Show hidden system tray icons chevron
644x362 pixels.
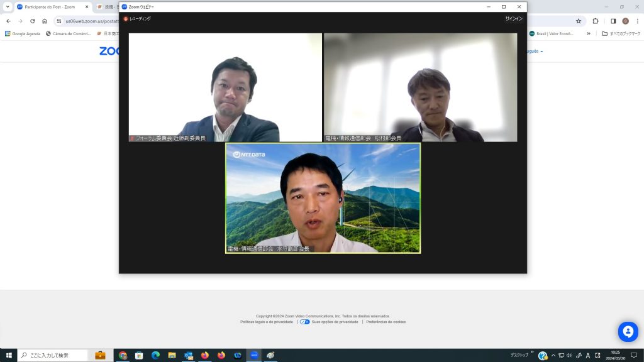(553, 355)
